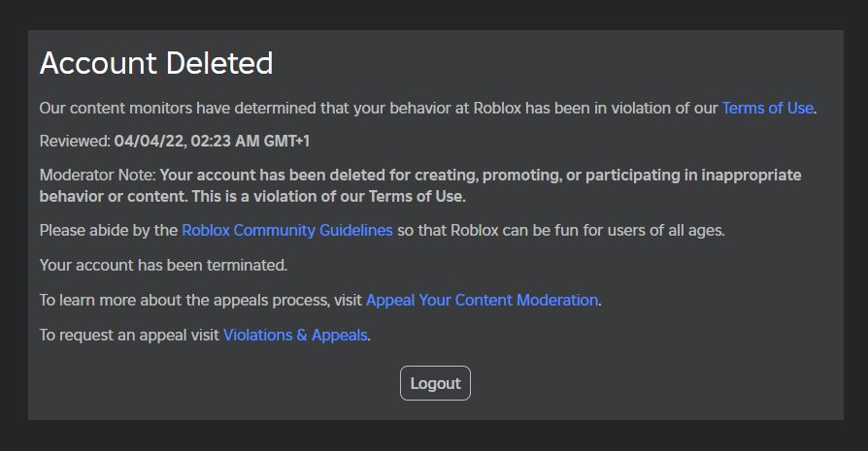Click 'To learn more about the appeals process' text

point(201,301)
